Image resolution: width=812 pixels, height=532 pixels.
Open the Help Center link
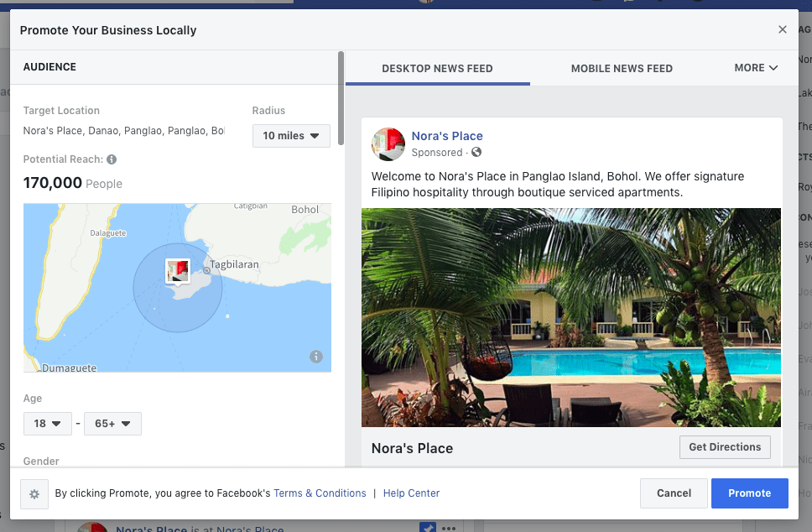(411, 493)
